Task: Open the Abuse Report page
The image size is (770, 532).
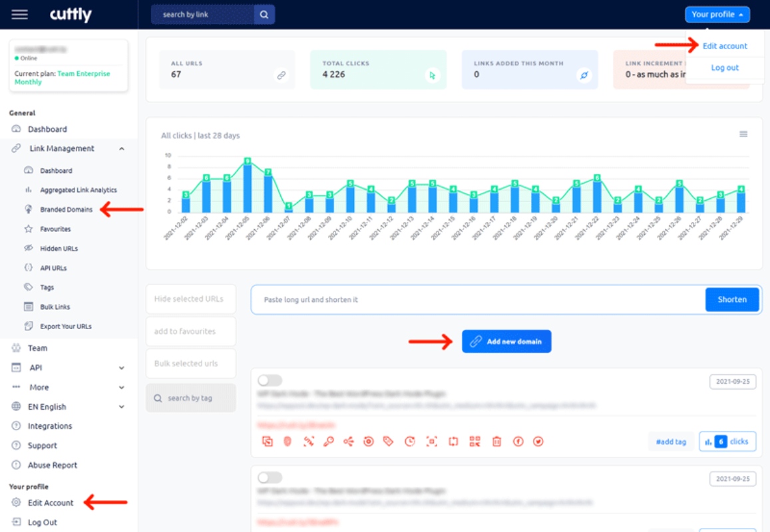Action: tap(52, 465)
